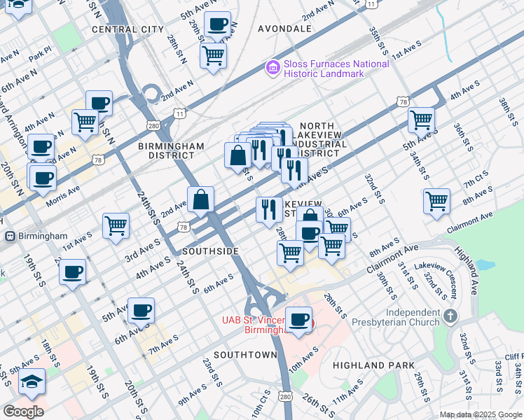Click the Birmingham station label

pyautogui.click(x=43, y=237)
